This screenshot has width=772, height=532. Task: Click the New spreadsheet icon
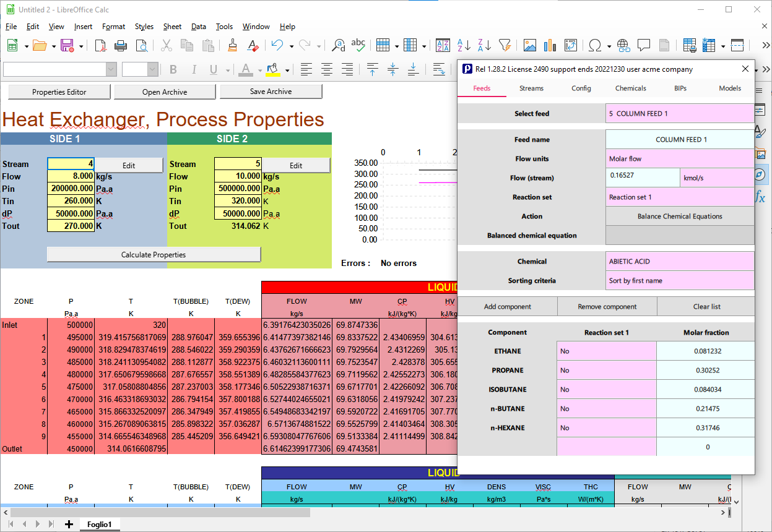click(x=12, y=45)
